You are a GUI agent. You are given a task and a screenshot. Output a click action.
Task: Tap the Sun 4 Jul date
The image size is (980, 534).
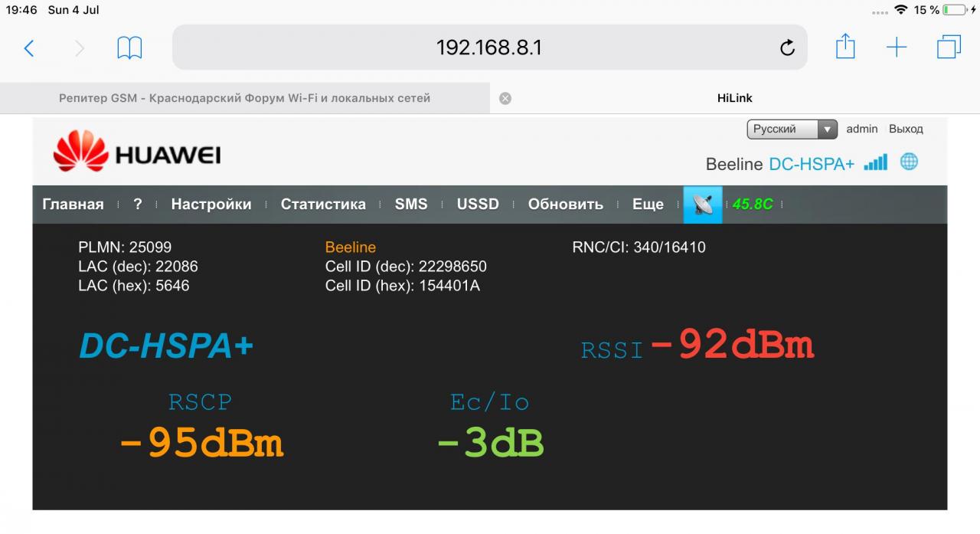click(73, 10)
